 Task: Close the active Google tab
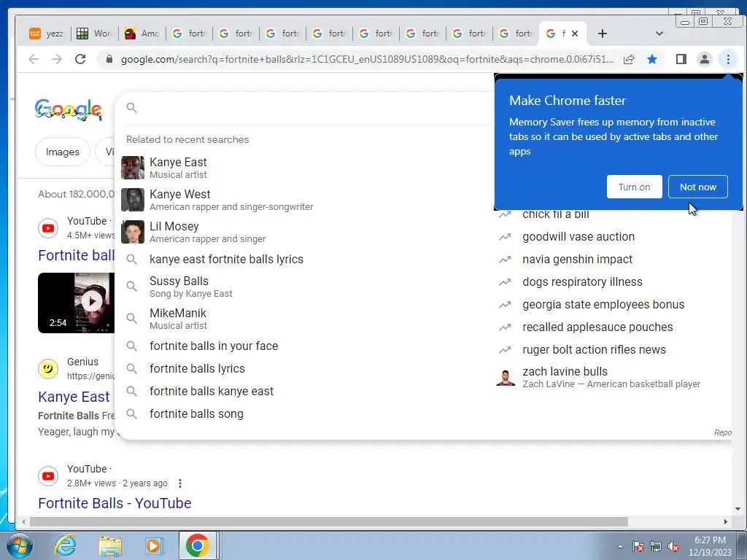(x=575, y=34)
